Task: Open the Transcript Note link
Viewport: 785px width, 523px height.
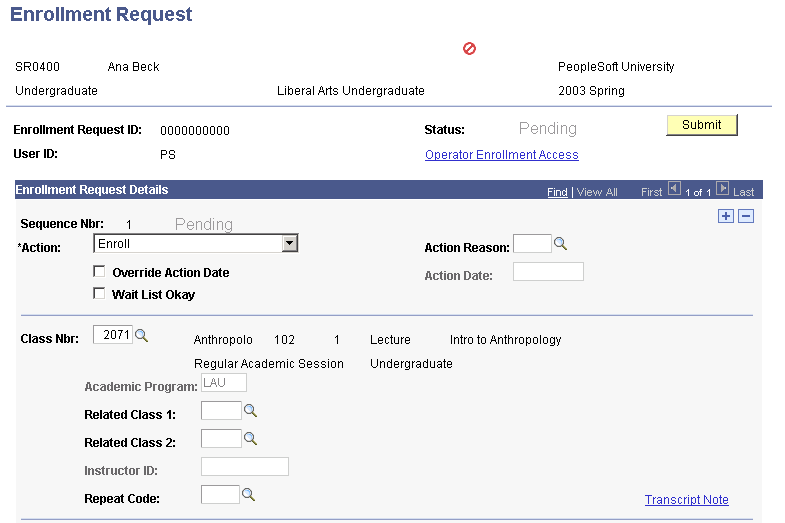Action: point(686,499)
